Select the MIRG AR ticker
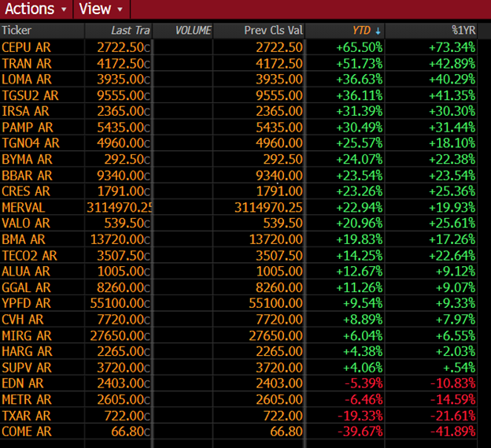 [x=26, y=336]
